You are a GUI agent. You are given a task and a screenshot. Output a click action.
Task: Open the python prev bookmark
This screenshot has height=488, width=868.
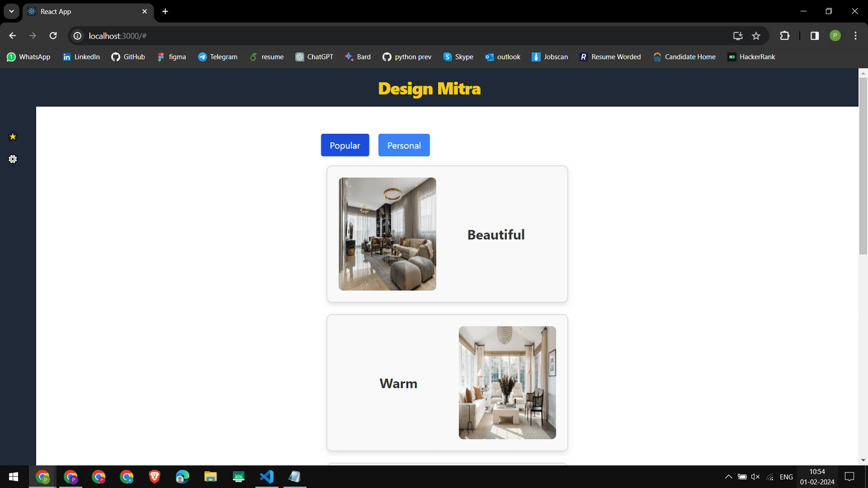tap(407, 57)
